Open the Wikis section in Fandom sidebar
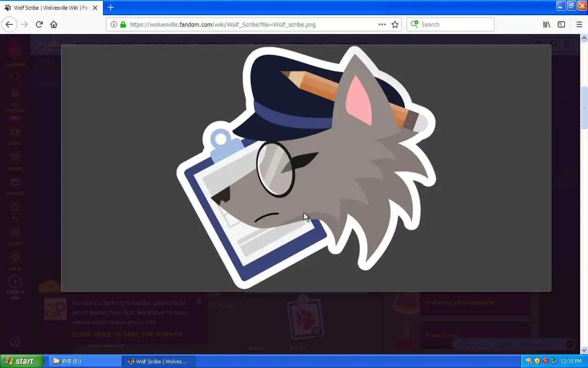This screenshot has height=368, width=588. (15, 262)
